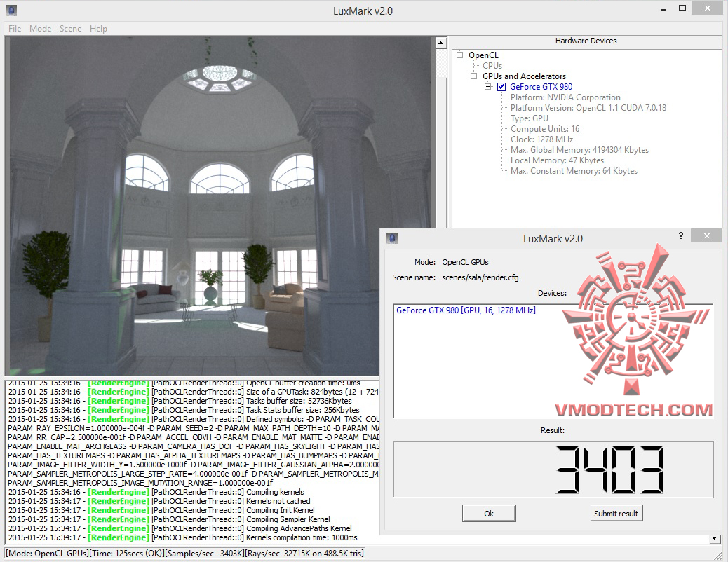Select 'Max. Constant Memory: 64 Kbytes' row
Screen dimensions: 728x562
(x=574, y=171)
